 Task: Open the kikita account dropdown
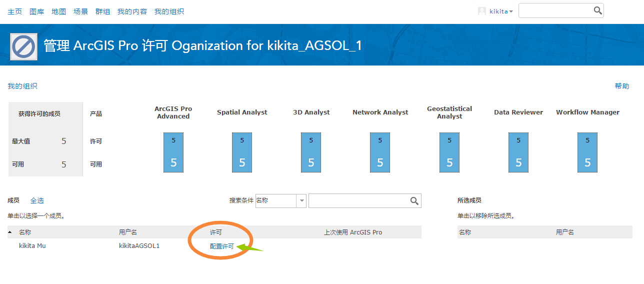[501, 11]
